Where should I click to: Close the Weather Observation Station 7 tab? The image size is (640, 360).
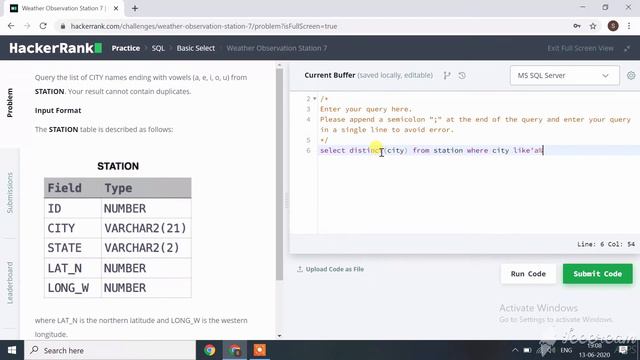click(116, 8)
